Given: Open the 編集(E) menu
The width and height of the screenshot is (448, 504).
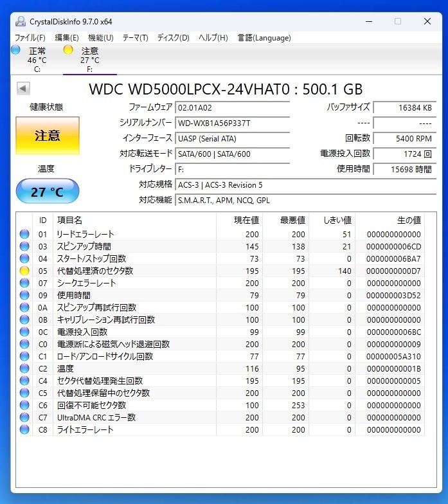Looking at the screenshot, I should (67, 38).
